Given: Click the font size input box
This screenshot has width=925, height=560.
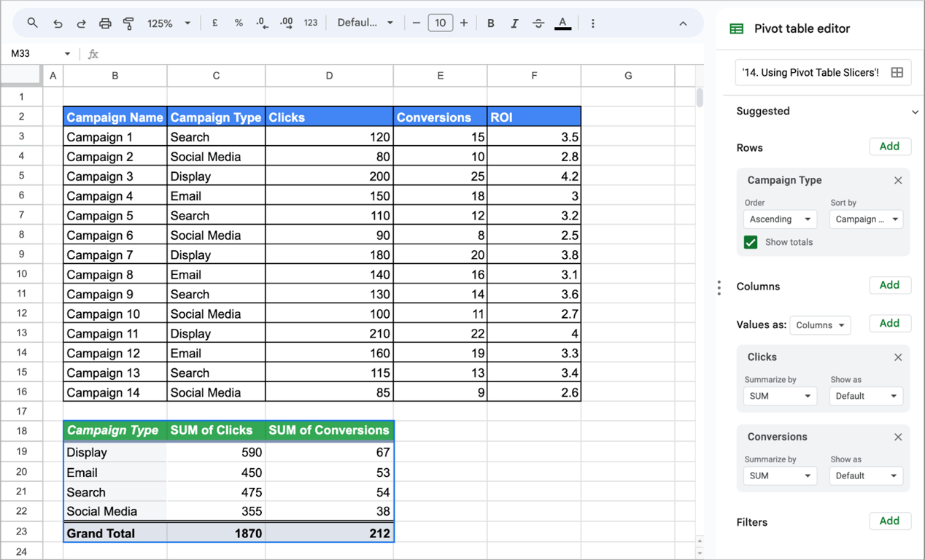Looking at the screenshot, I should click(440, 23).
